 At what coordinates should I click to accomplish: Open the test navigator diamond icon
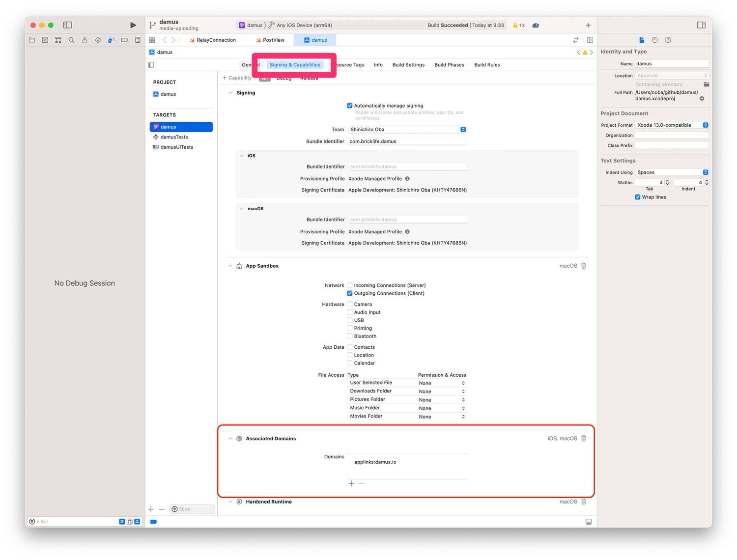tap(98, 40)
